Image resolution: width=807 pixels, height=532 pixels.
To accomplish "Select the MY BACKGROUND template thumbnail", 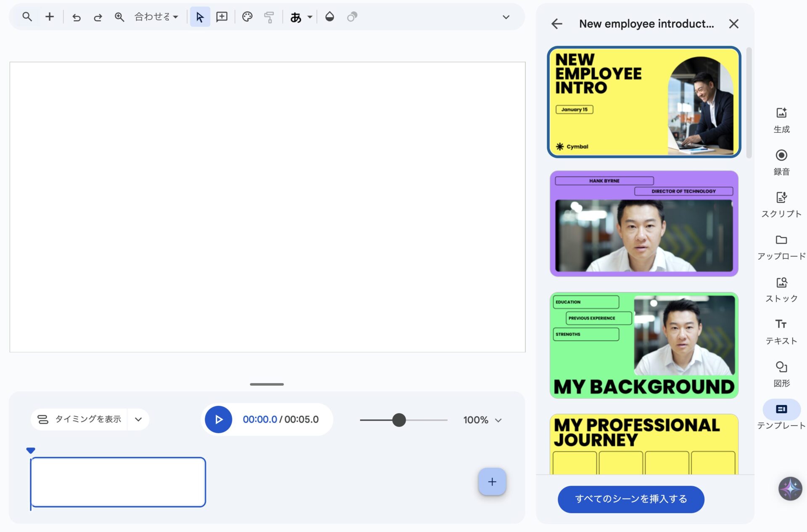I will 643,345.
